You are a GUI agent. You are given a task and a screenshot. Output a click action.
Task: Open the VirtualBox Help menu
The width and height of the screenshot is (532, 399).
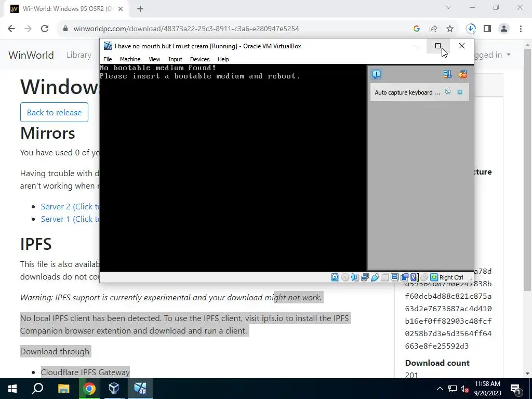point(223,59)
